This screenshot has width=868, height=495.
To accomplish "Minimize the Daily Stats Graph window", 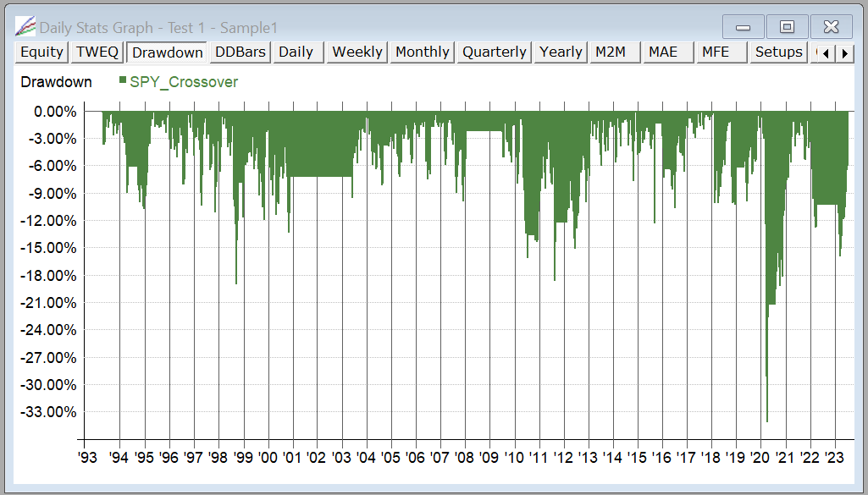I will 744,27.
